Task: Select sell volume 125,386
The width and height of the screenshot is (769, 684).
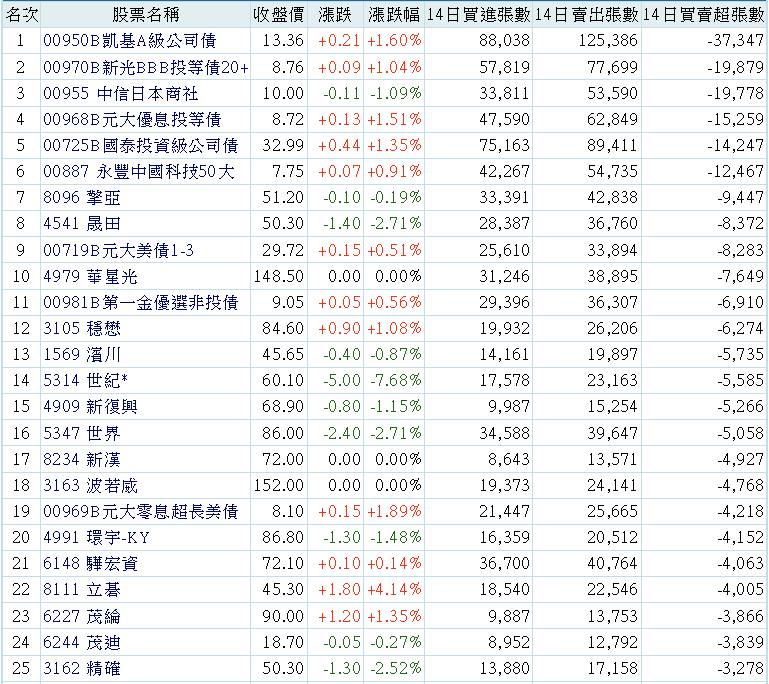Action: pyautogui.click(x=608, y=41)
